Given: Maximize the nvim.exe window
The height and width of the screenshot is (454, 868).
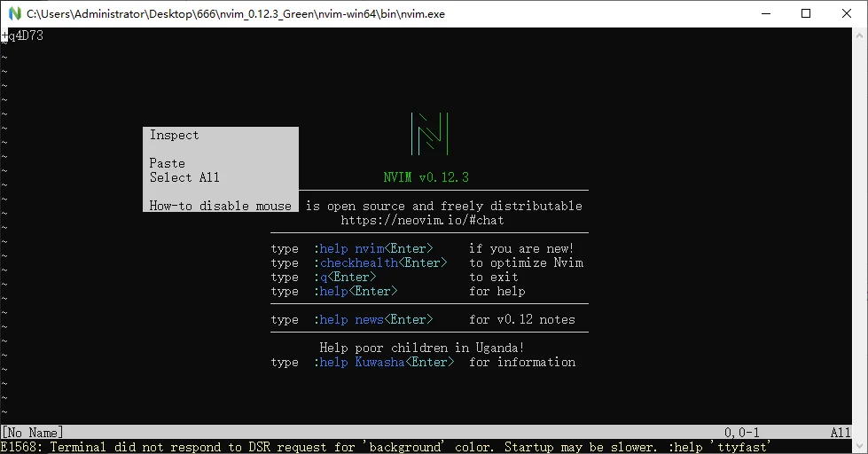Looking at the screenshot, I should click(x=806, y=13).
